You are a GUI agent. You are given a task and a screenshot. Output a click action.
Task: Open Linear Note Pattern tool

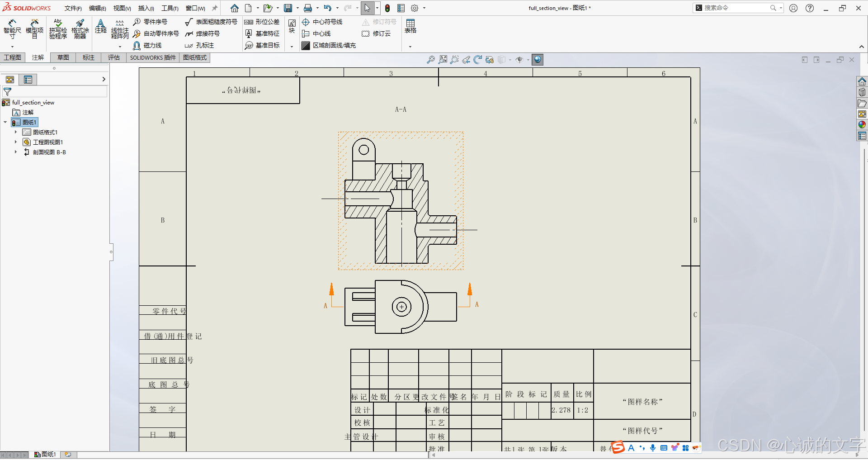coord(120,28)
